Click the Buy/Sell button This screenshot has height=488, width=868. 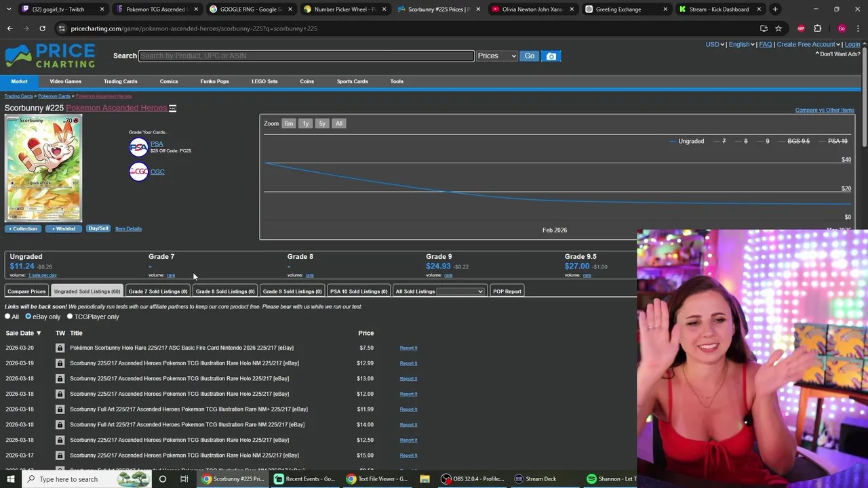[98, 228]
